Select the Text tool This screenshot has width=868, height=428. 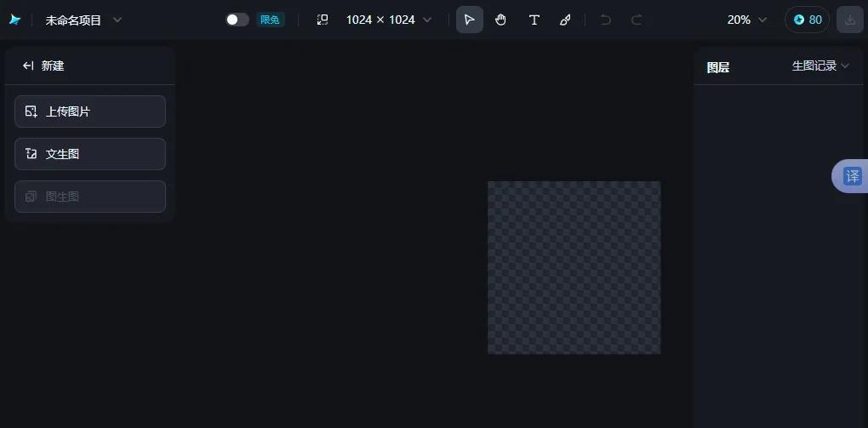534,20
